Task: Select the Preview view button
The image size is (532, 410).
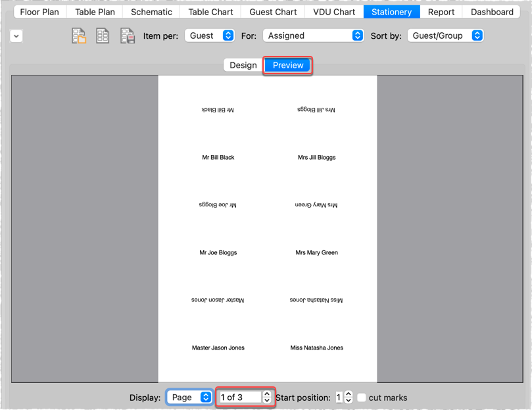Action: coord(288,65)
